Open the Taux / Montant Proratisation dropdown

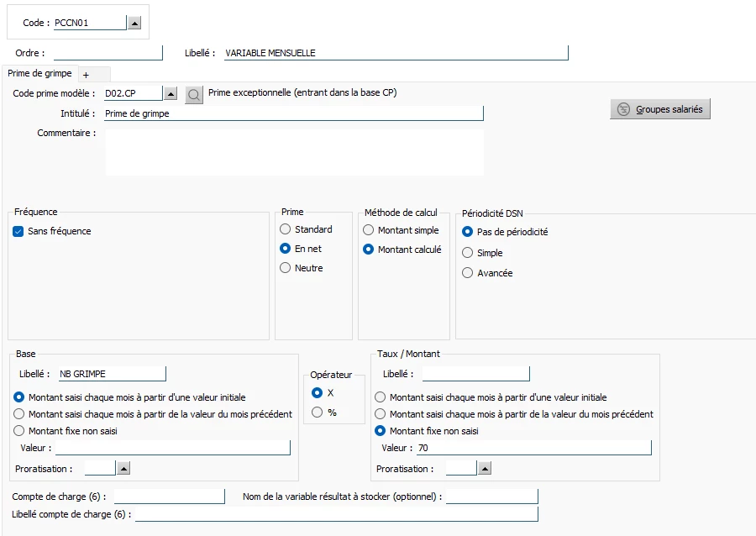click(484, 469)
